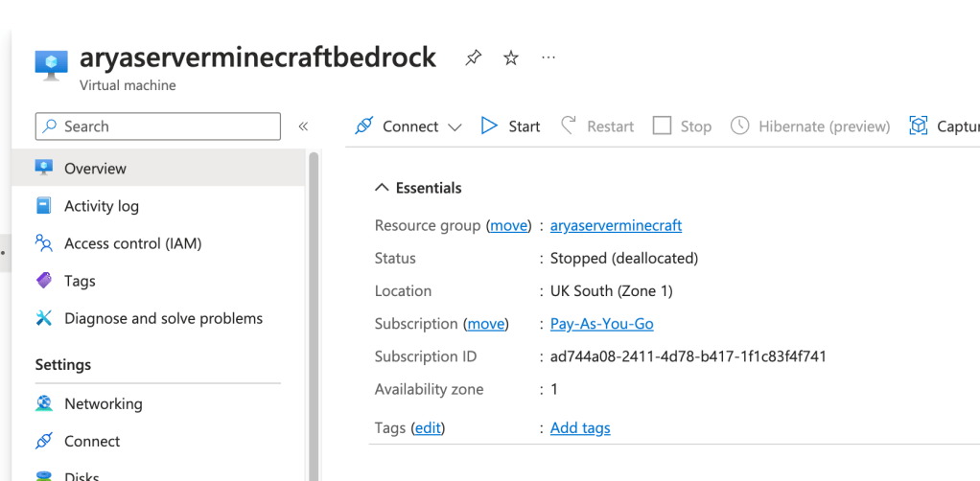Open the more options ellipsis next to title
Screen dimensions: 980x481
pyautogui.click(x=548, y=58)
